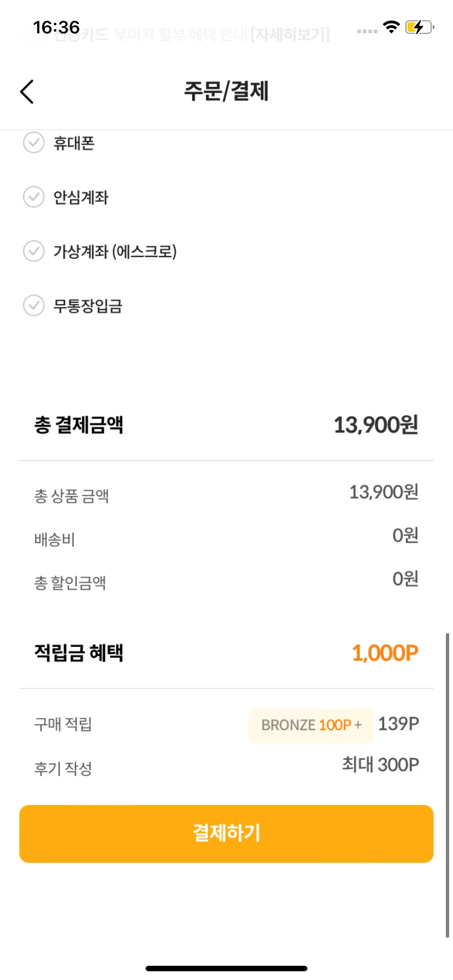
Task: Select 가상계좌 (에스크로) check circle
Action: [x=33, y=251]
